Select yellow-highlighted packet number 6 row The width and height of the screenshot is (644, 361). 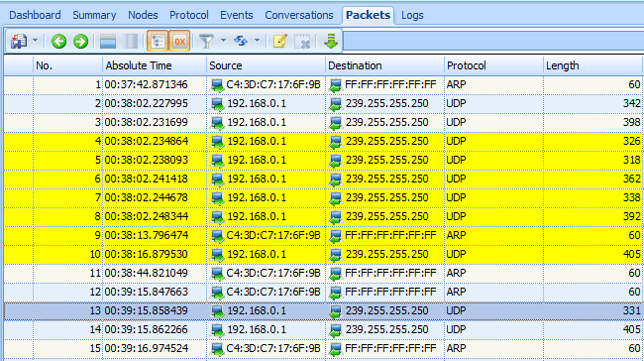pos(323,179)
